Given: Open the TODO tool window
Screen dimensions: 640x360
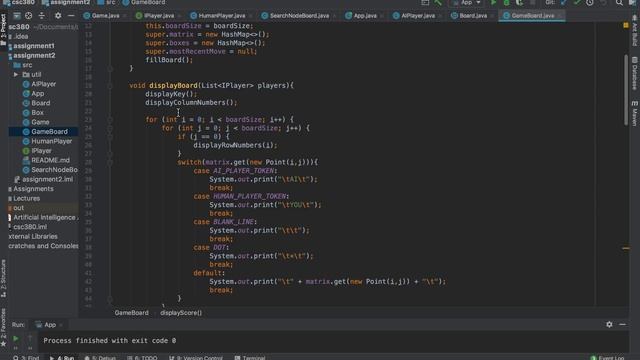Looking at the screenshot, I should point(142,358).
